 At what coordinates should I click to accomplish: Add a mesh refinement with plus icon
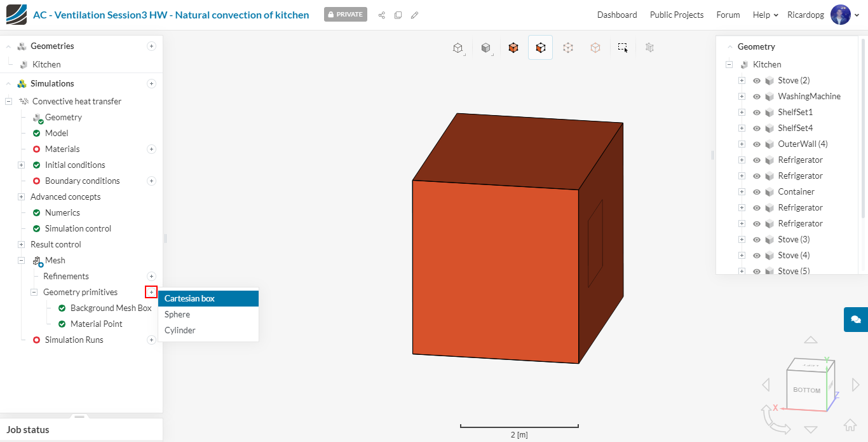click(x=151, y=276)
